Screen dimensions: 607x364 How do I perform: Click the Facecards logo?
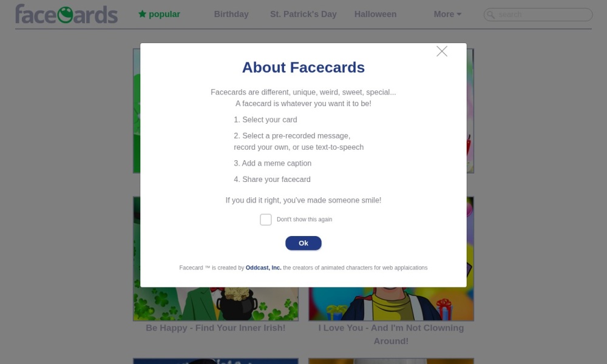click(x=66, y=14)
